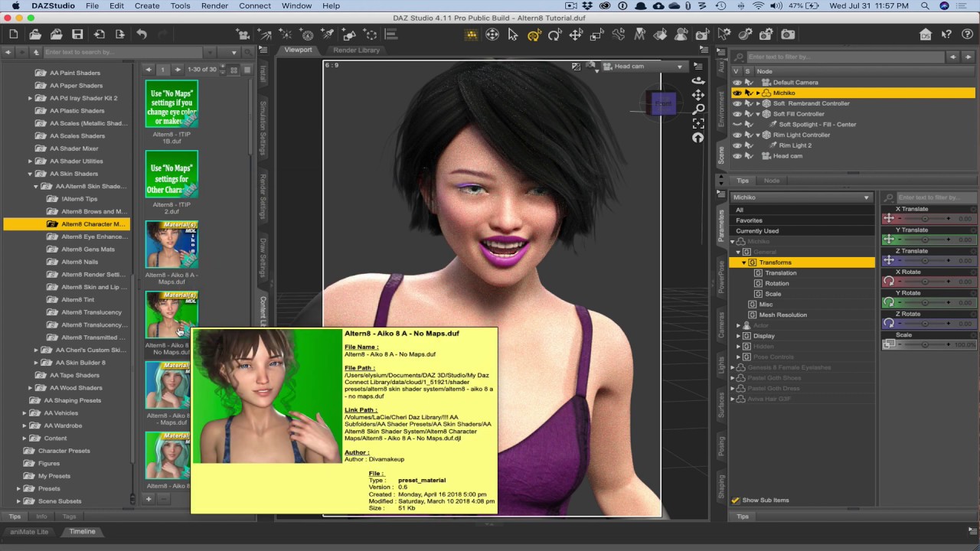
Task: Expand Michiko node in Scene tree
Action: pyautogui.click(x=758, y=93)
